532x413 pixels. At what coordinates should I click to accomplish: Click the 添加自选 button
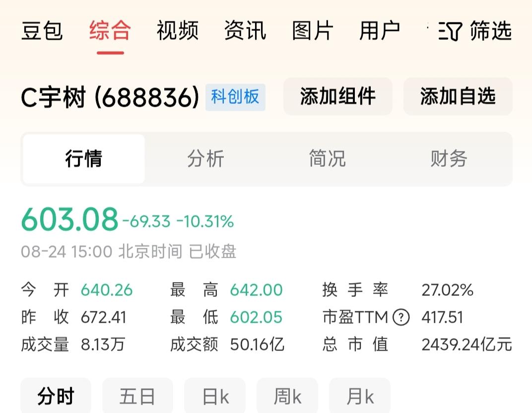tap(458, 96)
